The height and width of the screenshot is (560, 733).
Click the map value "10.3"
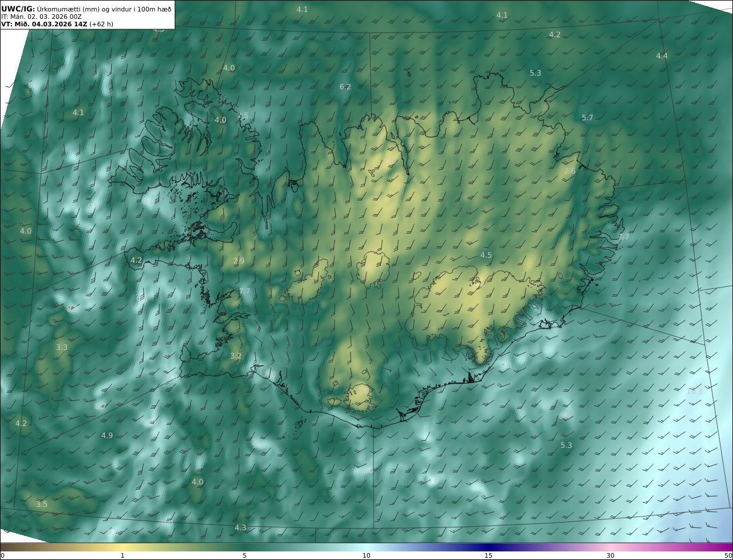pyautogui.click(x=694, y=391)
